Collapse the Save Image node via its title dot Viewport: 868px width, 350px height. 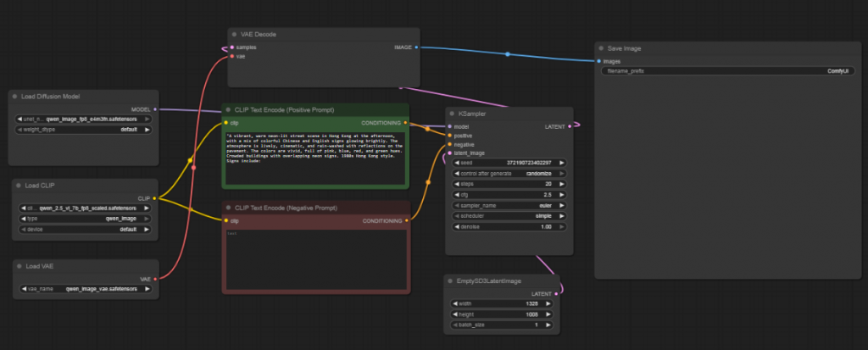[601, 49]
